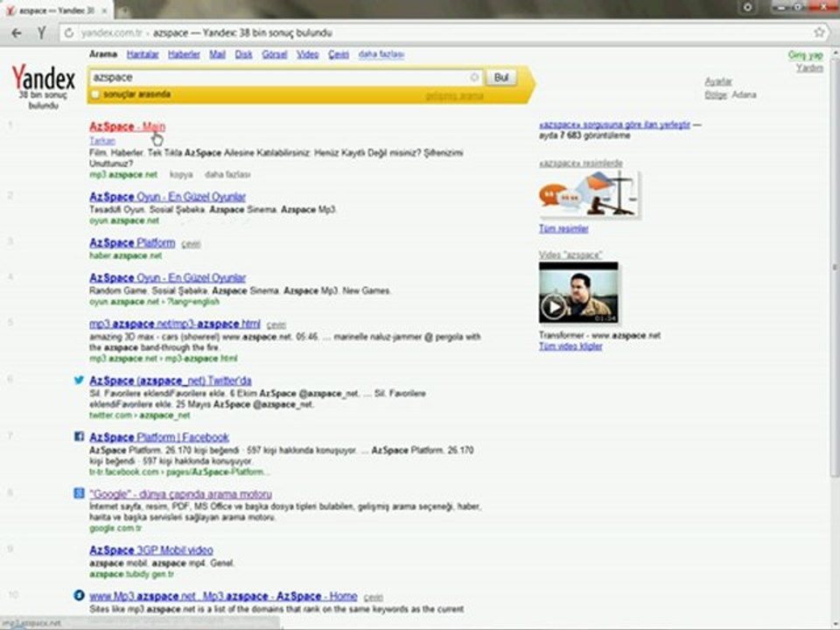The image size is (840, 630).
Task: Click the Bul search button
Action: coord(500,78)
